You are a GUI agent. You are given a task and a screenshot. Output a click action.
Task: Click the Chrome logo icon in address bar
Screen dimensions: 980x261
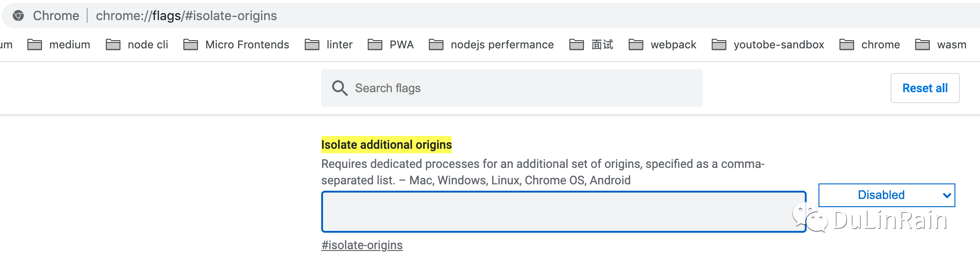click(18, 16)
